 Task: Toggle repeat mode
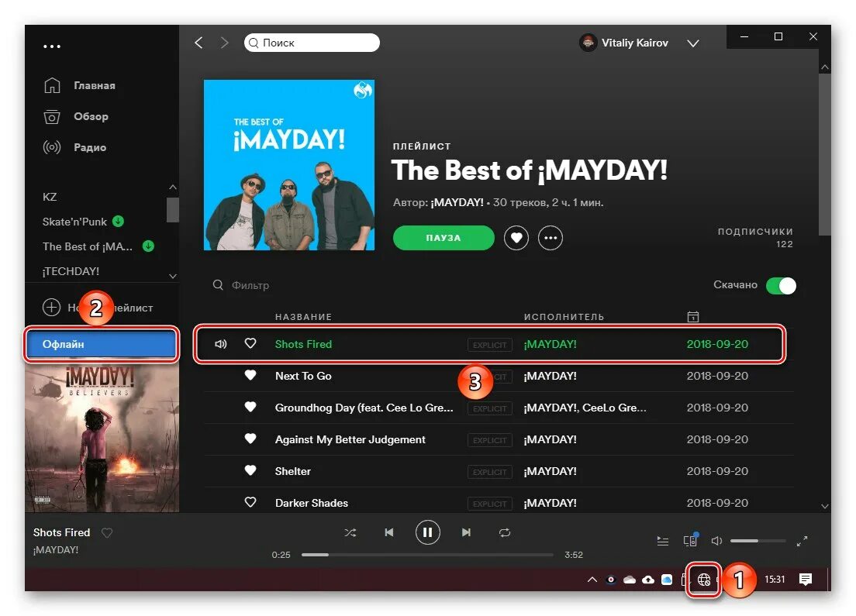click(x=505, y=532)
